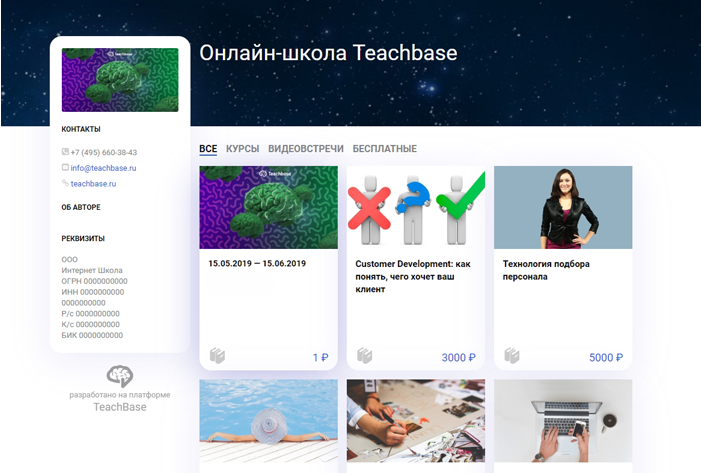Click the phone icon next to +7 (495) 660-38-43
The image size is (701, 473).
(x=65, y=152)
